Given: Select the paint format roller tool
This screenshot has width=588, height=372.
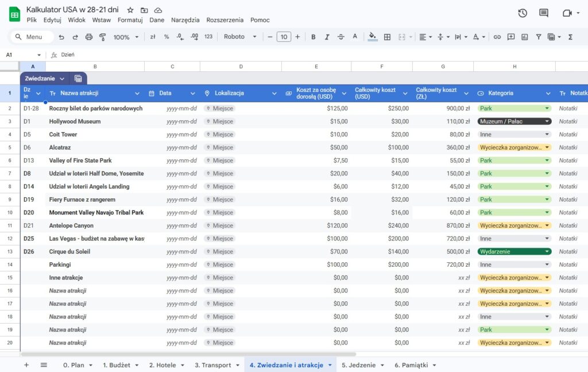Looking at the screenshot, I should coord(103,37).
